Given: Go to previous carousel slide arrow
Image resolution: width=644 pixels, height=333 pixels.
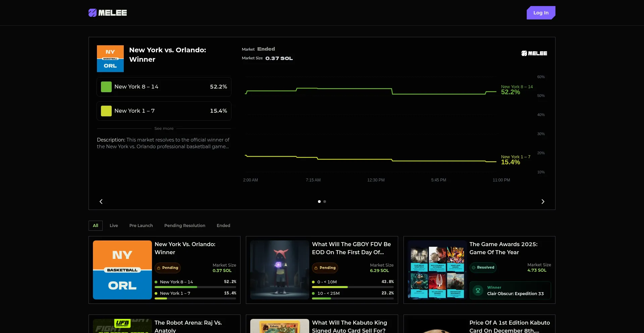Looking at the screenshot, I should coord(101,202).
